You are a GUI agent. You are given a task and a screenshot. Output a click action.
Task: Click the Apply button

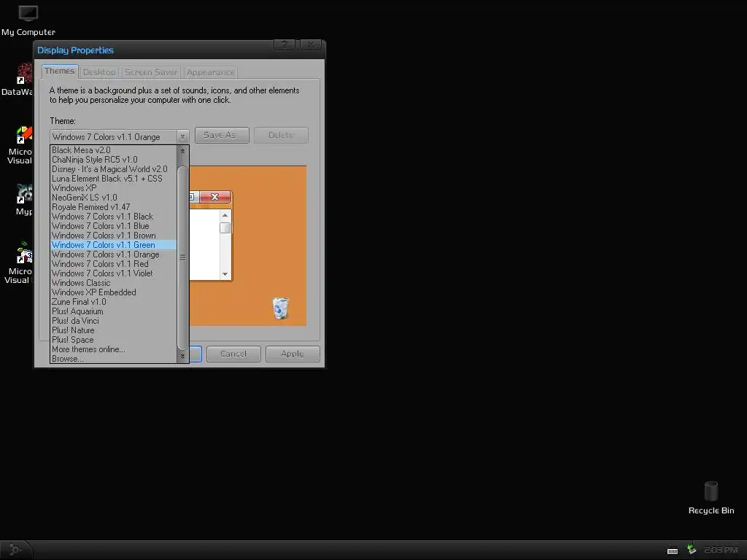click(x=293, y=354)
